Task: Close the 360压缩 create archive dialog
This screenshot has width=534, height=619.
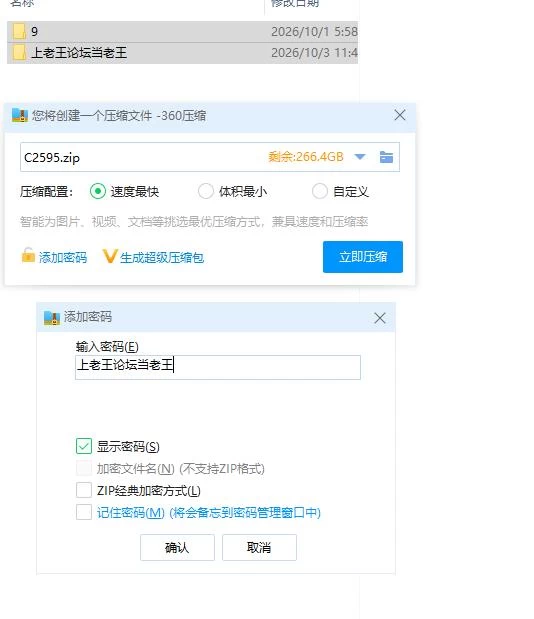Action: pos(400,115)
